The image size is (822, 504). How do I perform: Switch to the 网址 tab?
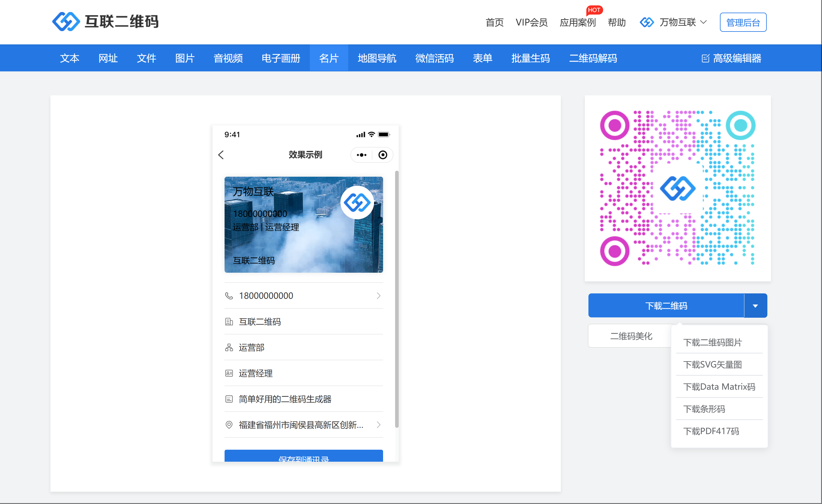(108, 58)
